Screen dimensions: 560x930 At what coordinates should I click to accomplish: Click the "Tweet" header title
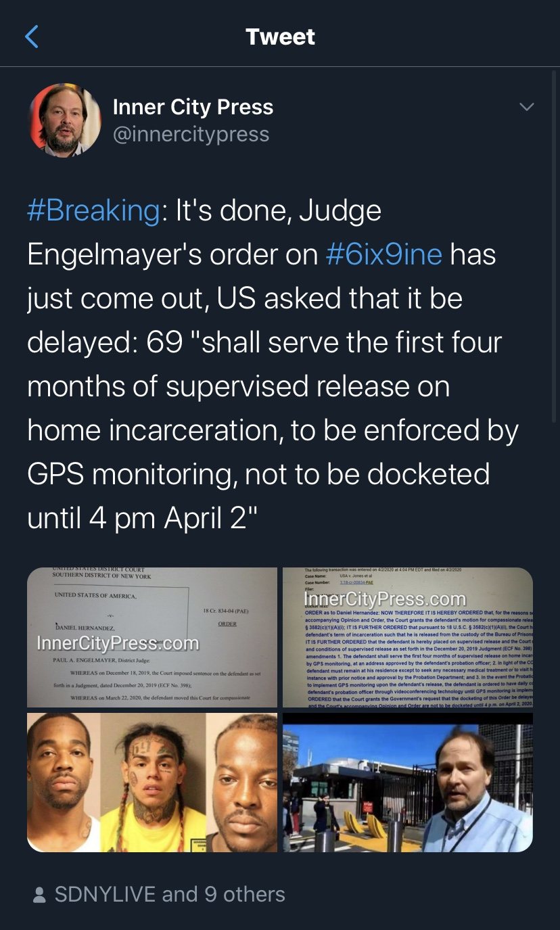[280, 37]
